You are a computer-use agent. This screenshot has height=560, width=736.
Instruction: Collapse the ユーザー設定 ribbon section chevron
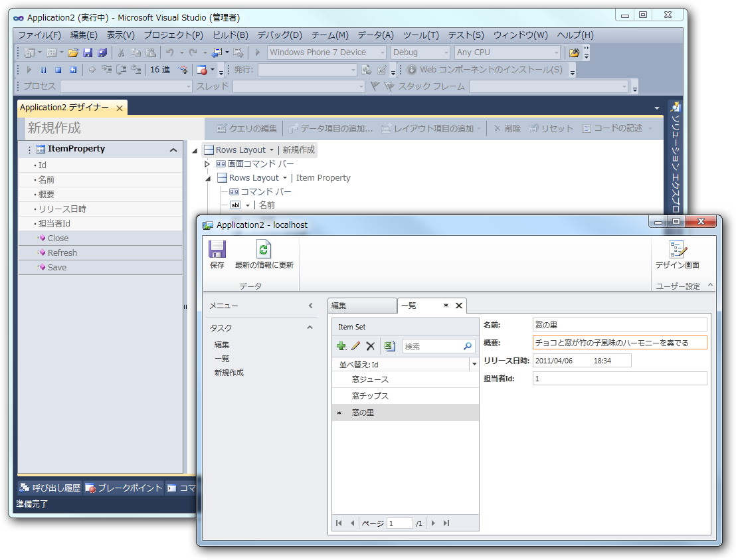(710, 286)
